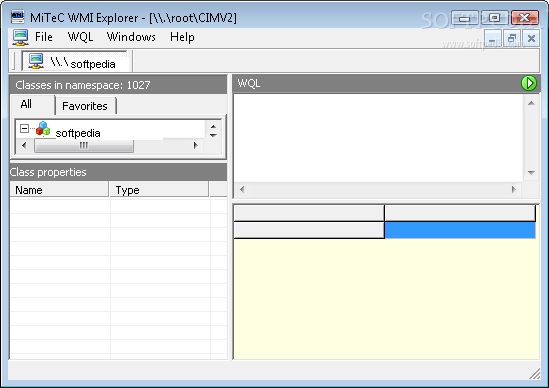The width and height of the screenshot is (549, 388).
Task: Run the WQL query with green play button
Action: pos(529,83)
